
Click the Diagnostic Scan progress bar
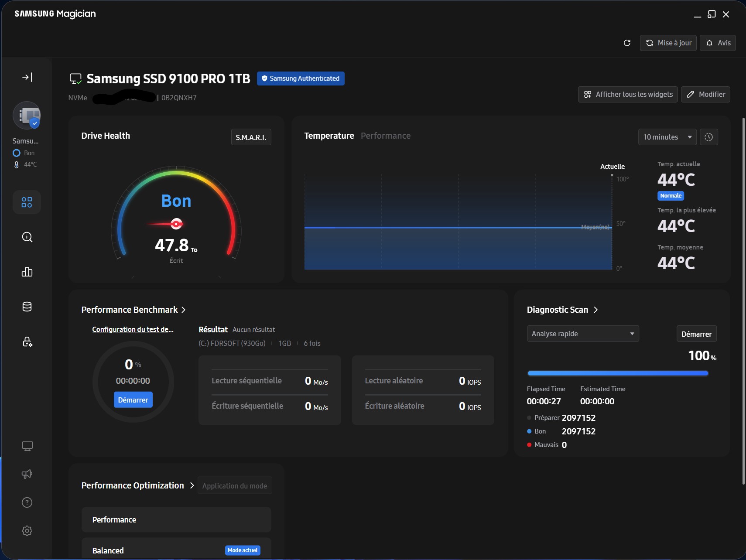coord(617,373)
